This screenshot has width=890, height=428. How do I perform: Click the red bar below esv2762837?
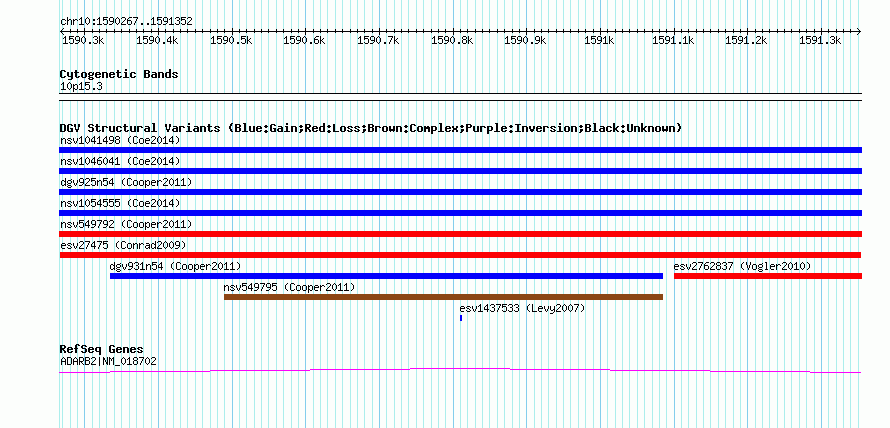(x=768, y=276)
